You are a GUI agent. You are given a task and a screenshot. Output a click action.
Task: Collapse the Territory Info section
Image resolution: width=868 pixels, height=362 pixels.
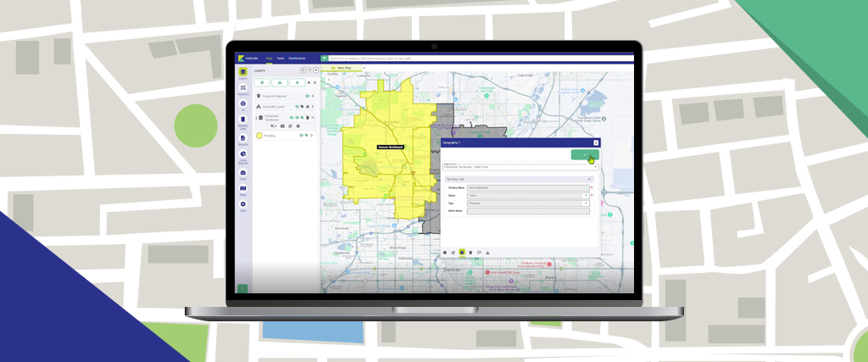589,180
